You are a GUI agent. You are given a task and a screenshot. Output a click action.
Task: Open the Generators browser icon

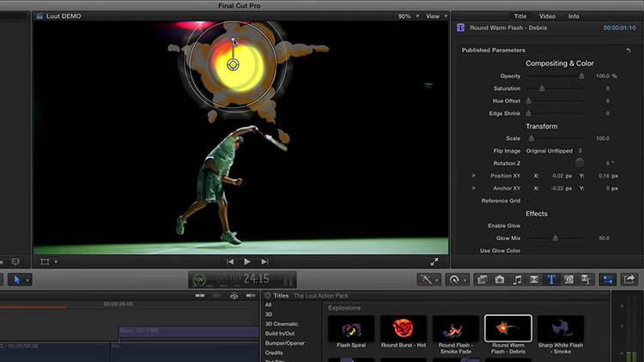568,280
